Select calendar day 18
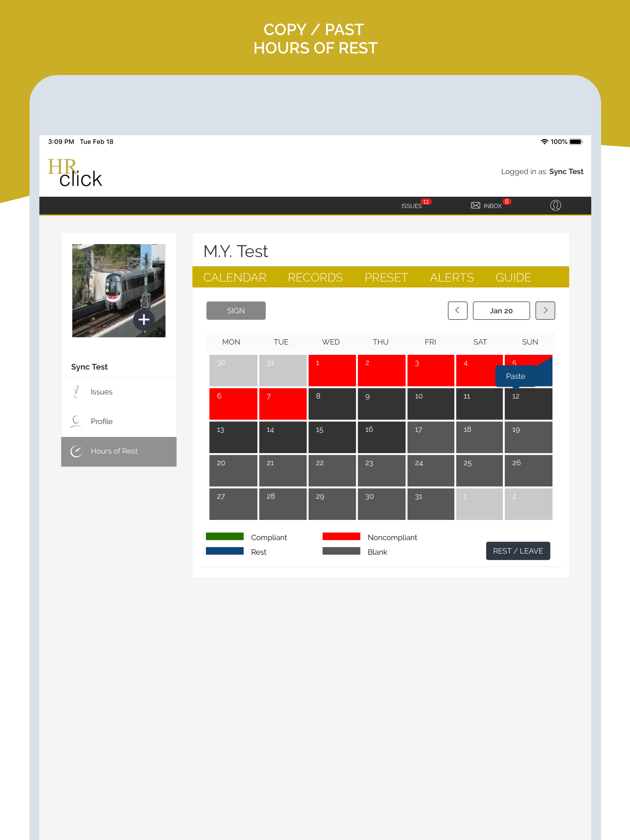This screenshot has height=840, width=630. coord(479,437)
